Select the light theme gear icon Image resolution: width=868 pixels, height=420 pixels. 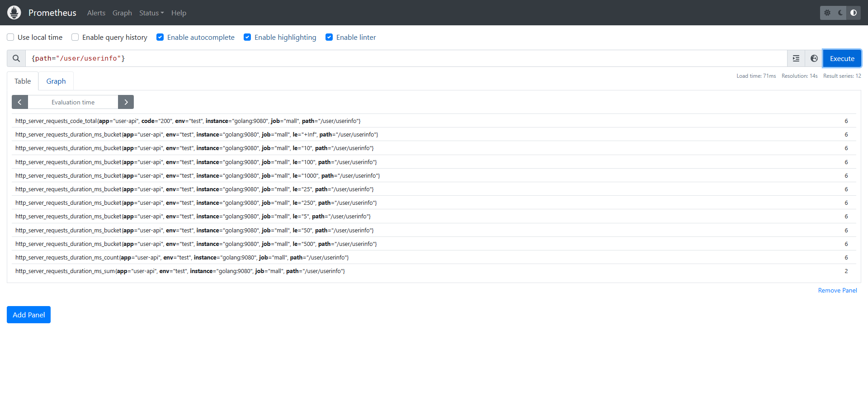(827, 13)
